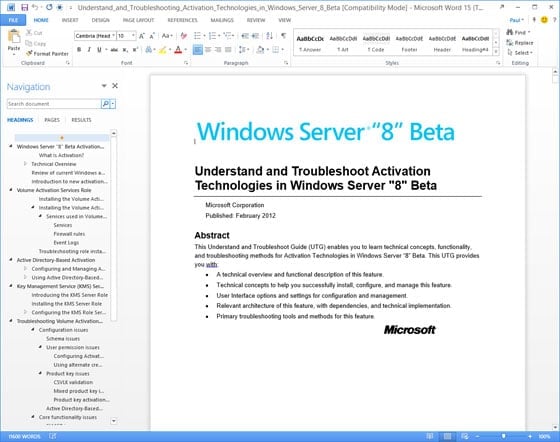
Task: Expand the Styles gallery More arrow
Action: [496, 52]
